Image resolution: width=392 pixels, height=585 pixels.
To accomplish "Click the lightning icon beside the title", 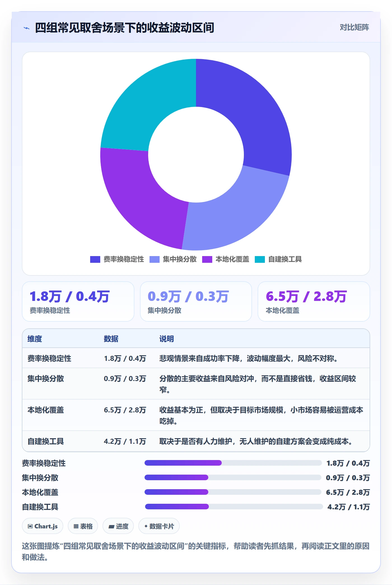I will pos(27,28).
